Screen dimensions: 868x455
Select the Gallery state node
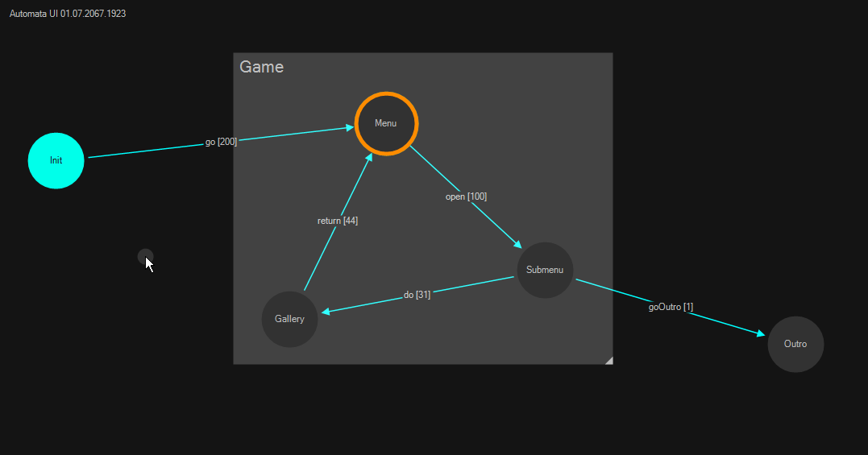coord(289,319)
